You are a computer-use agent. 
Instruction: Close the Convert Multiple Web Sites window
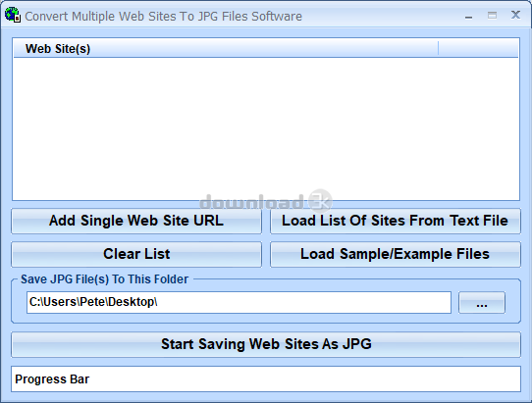[x=515, y=15]
